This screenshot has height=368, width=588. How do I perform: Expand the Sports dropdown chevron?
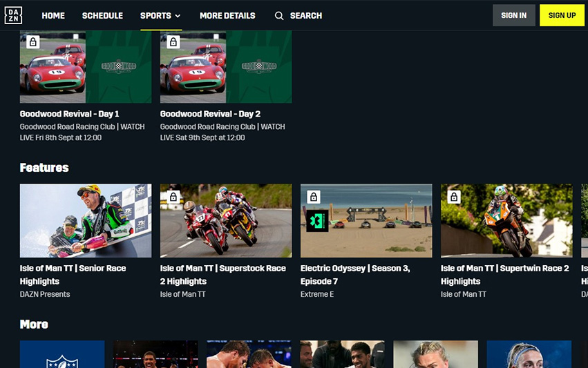pyautogui.click(x=178, y=16)
